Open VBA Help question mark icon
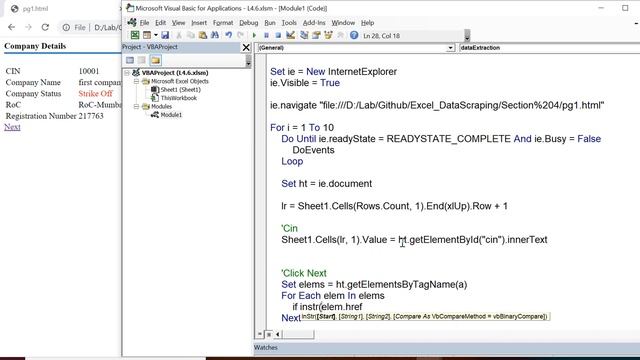The height and width of the screenshot is (360, 640). [x=354, y=36]
